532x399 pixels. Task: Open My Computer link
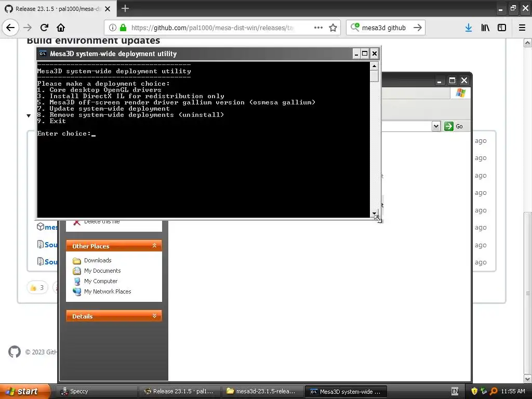tap(101, 281)
